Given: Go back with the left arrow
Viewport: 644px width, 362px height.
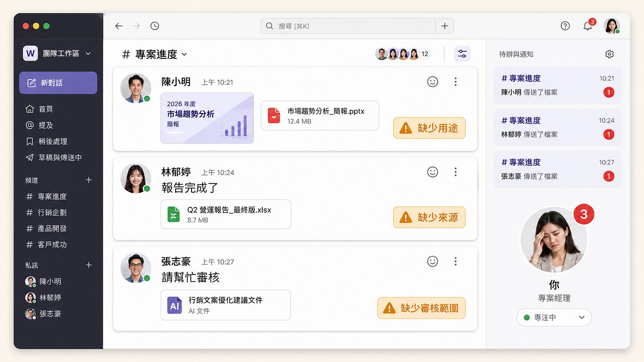Looking at the screenshot, I should point(119,26).
